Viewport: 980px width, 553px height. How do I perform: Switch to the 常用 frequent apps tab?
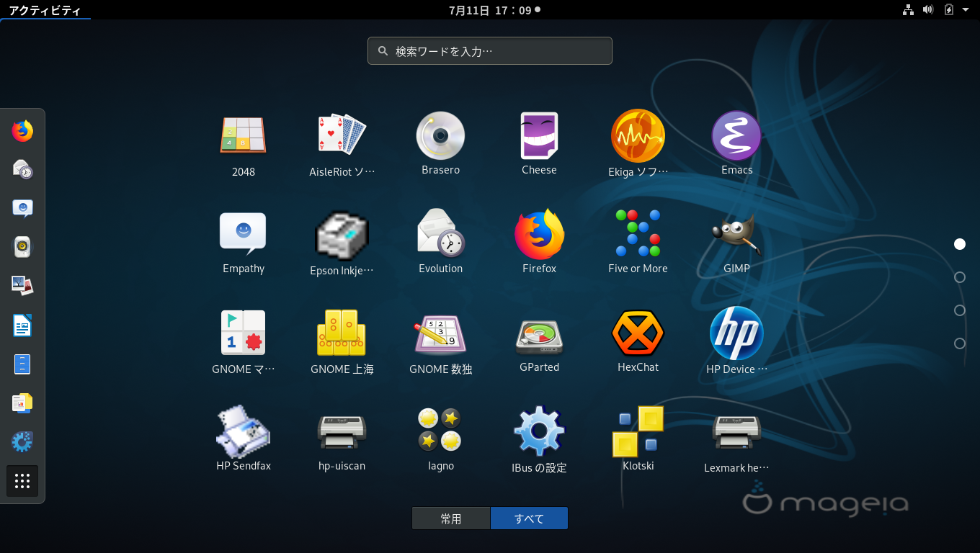pos(451,518)
